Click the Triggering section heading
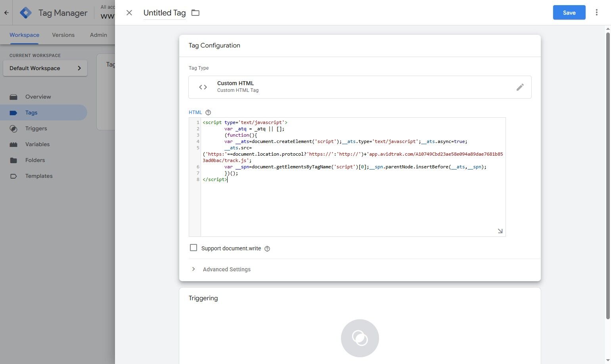Image resolution: width=611 pixels, height=364 pixels. tap(203, 298)
